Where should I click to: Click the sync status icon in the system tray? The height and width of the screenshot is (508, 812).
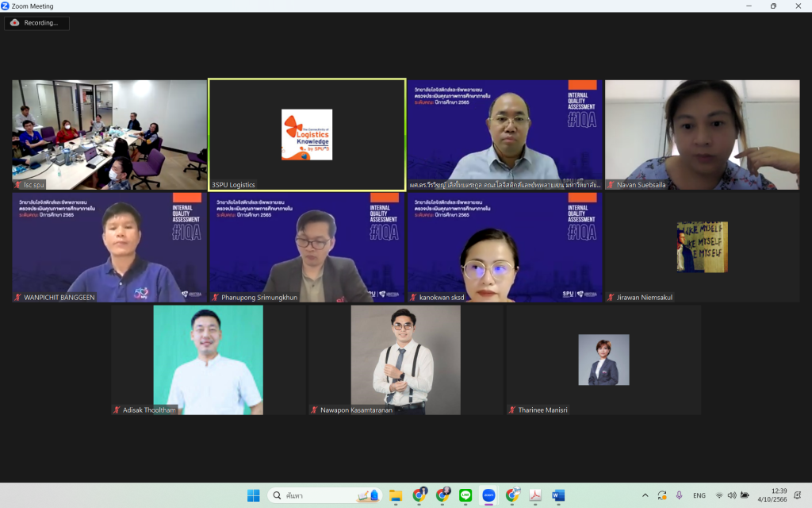pyautogui.click(x=662, y=495)
